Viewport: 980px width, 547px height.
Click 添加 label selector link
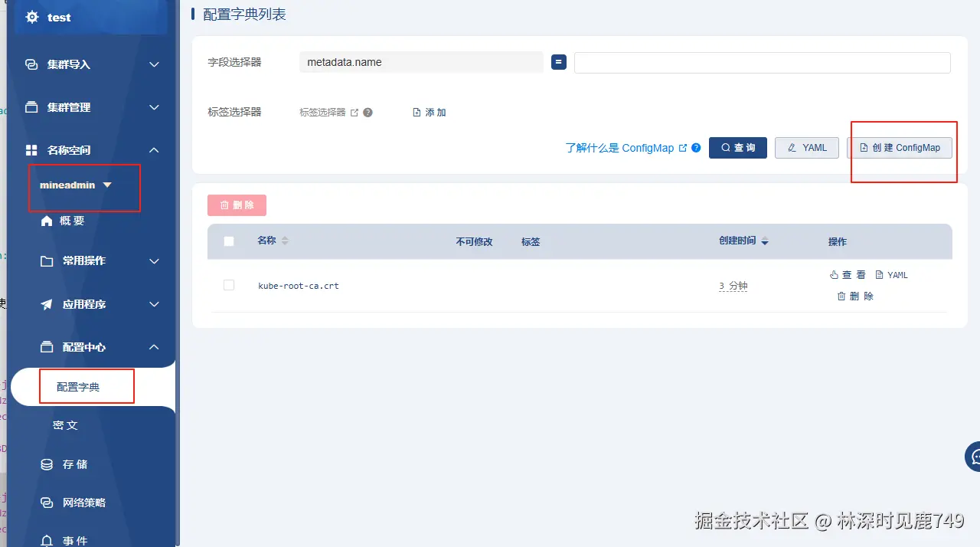(x=429, y=113)
